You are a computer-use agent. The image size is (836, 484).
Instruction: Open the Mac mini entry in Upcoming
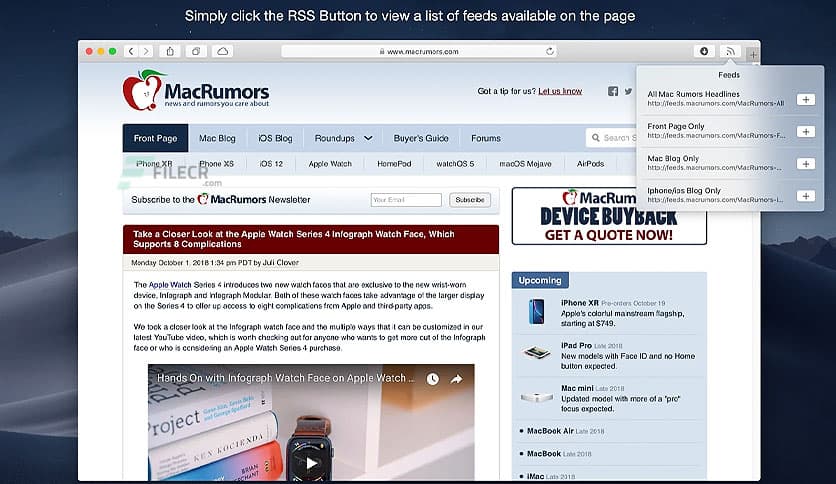(x=577, y=388)
